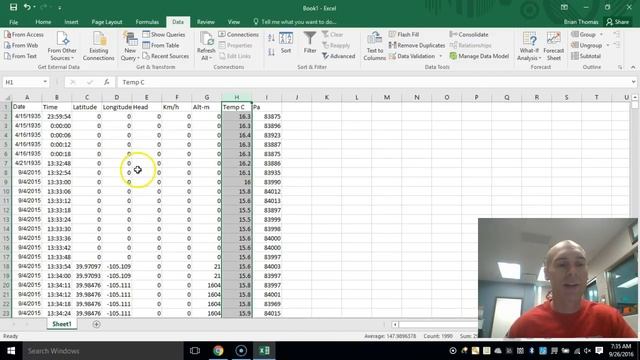Click From Table
This screenshot has height=360, width=640.
[x=161, y=45]
